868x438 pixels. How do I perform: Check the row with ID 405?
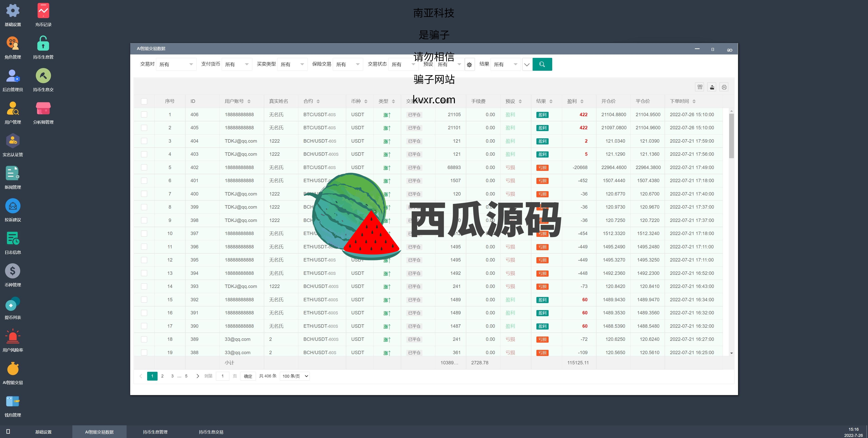point(144,128)
